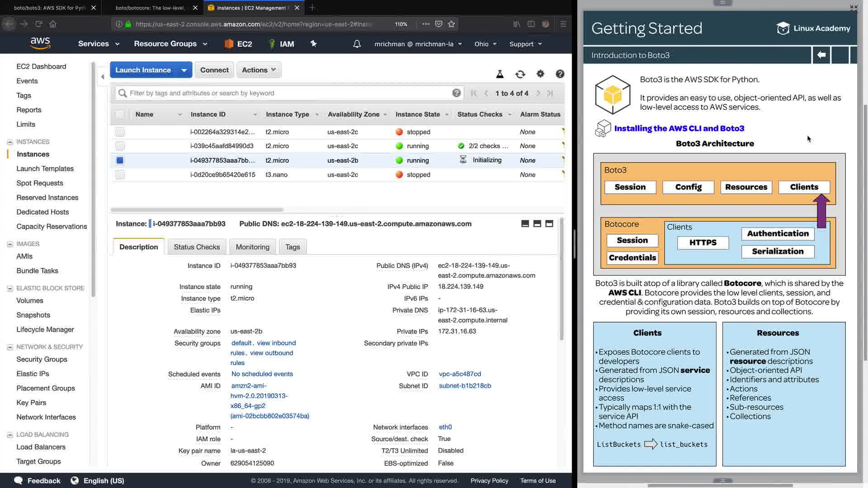This screenshot has width=868, height=488.
Task: Click the back arrow in Linux Academy panel
Action: [821, 55]
